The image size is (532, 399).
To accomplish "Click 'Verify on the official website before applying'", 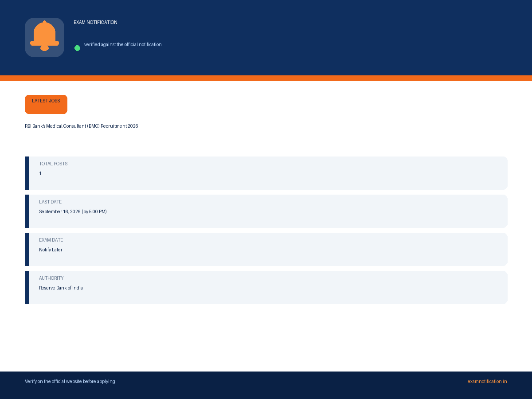I will [x=70, y=381].
